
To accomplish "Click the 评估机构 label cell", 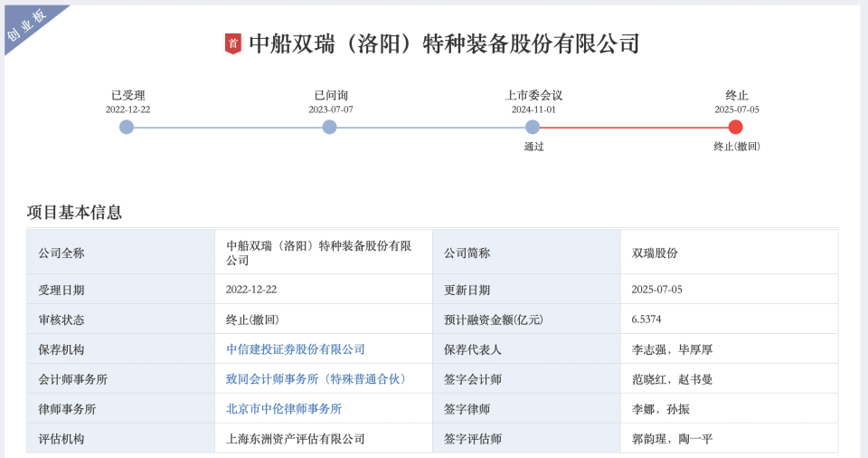I will 120,439.
